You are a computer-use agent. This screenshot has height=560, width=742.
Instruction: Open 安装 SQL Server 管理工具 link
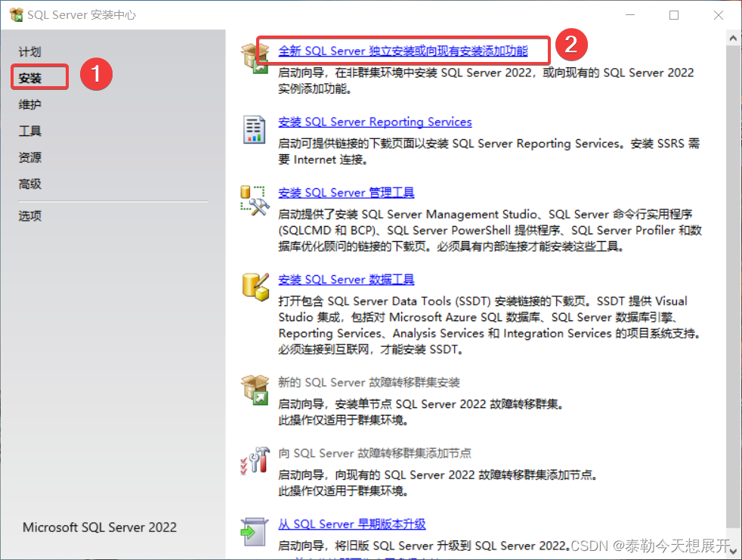click(346, 193)
